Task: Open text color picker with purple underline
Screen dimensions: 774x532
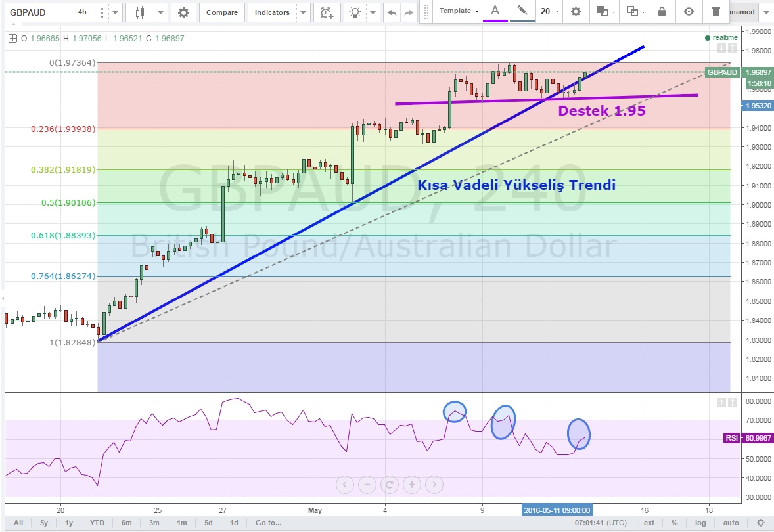Action: tap(495, 11)
